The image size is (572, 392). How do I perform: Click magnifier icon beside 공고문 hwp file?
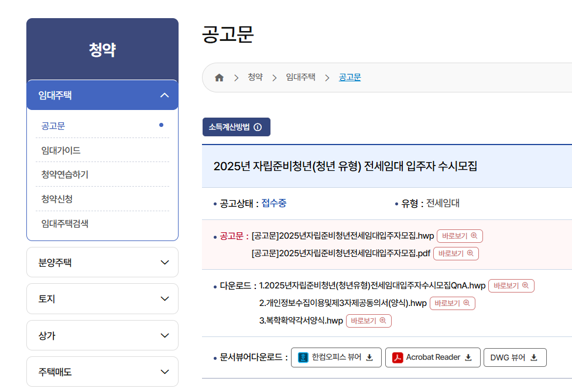474,236
